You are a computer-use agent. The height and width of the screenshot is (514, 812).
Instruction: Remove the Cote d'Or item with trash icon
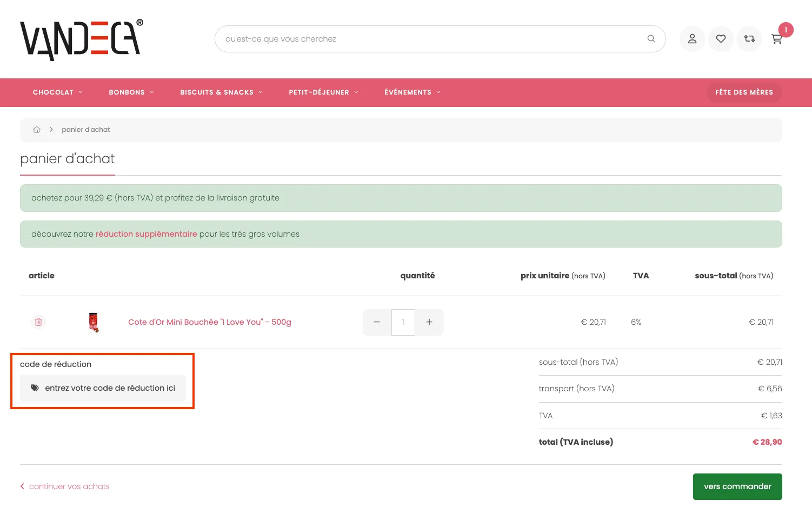point(38,322)
